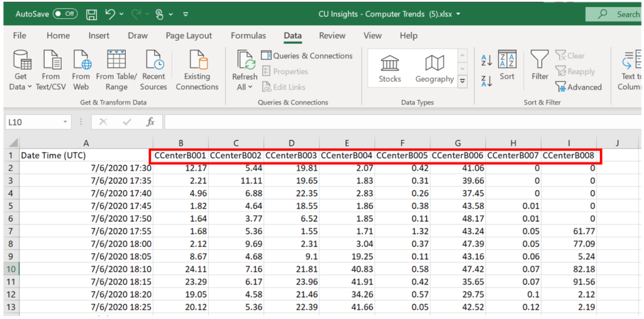Click the formula bar Cancel X icon
Screen dimensions: 644x319
click(103, 122)
